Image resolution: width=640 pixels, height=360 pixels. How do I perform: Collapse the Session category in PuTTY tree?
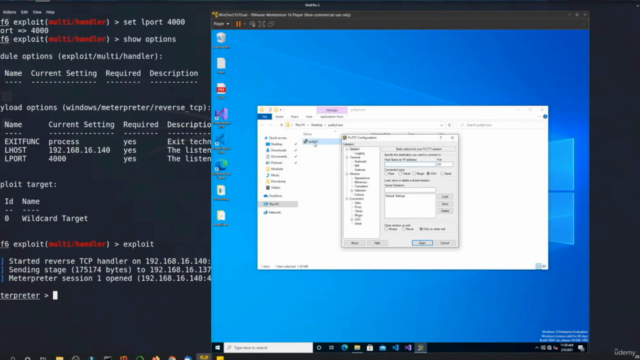pyautogui.click(x=347, y=149)
